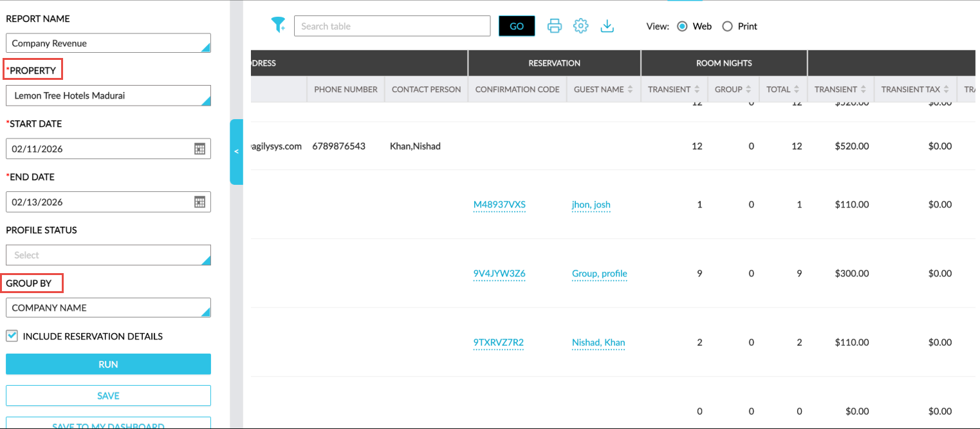Click the Search table input field
The width and height of the screenshot is (980, 429).
pyautogui.click(x=392, y=26)
